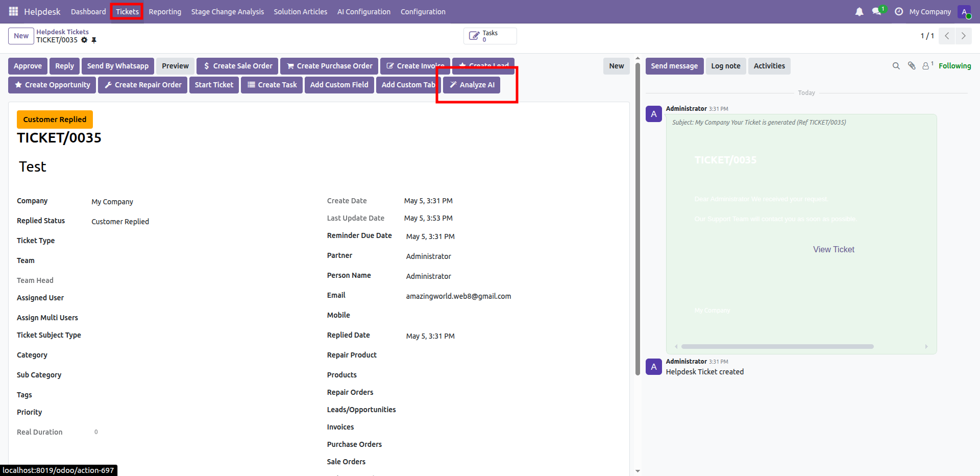Click Send By Whatsapp button
The image size is (980, 476).
click(x=118, y=66)
